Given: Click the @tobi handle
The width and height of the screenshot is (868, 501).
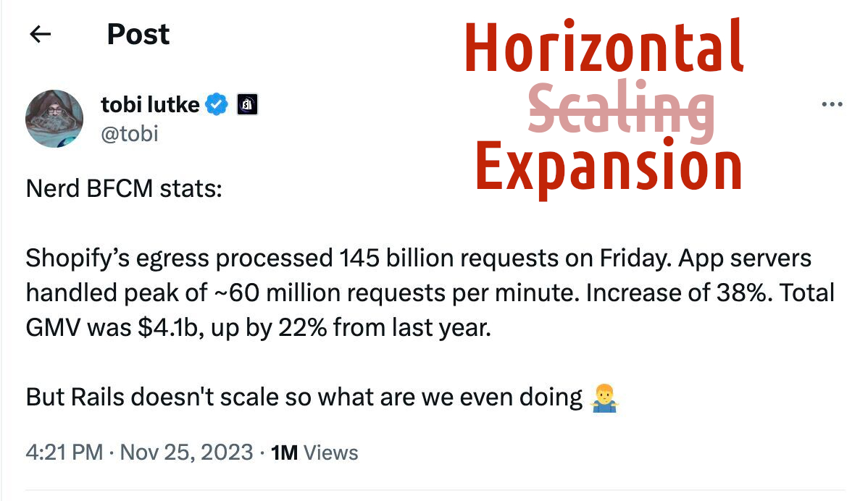Looking at the screenshot, I should pos(130,134).
